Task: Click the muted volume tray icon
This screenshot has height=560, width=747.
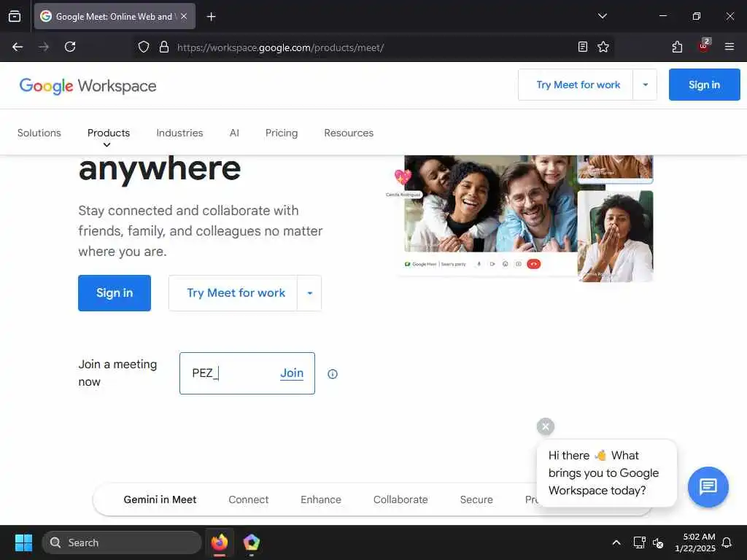Action: tap(658, 542)
